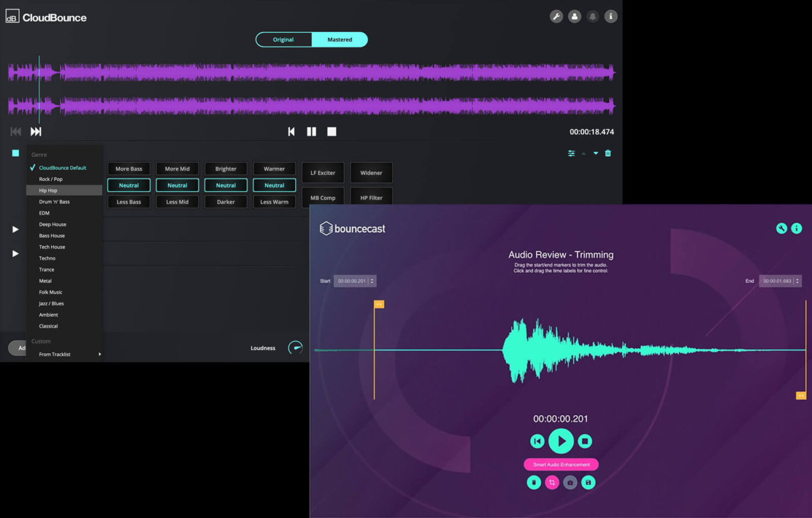
Task: Click Smart Audio Enhancement button
Action: 561,464
